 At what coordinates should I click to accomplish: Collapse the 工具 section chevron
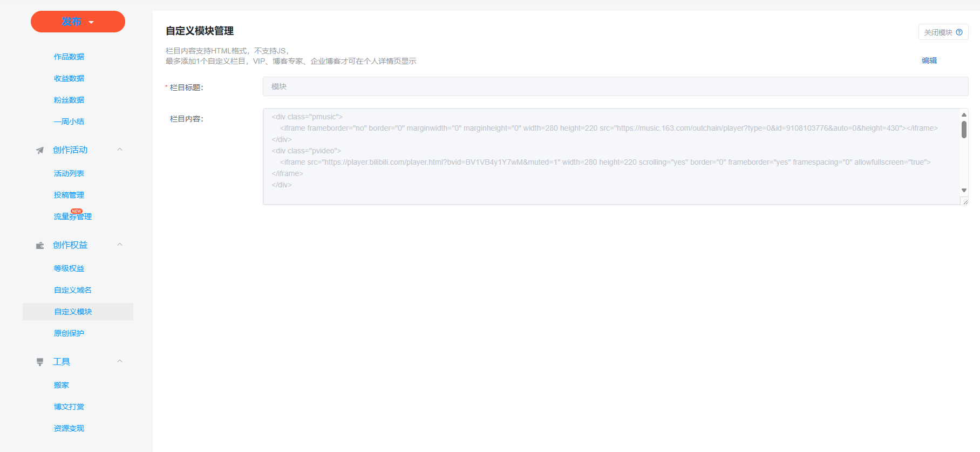tap(120, 361)
